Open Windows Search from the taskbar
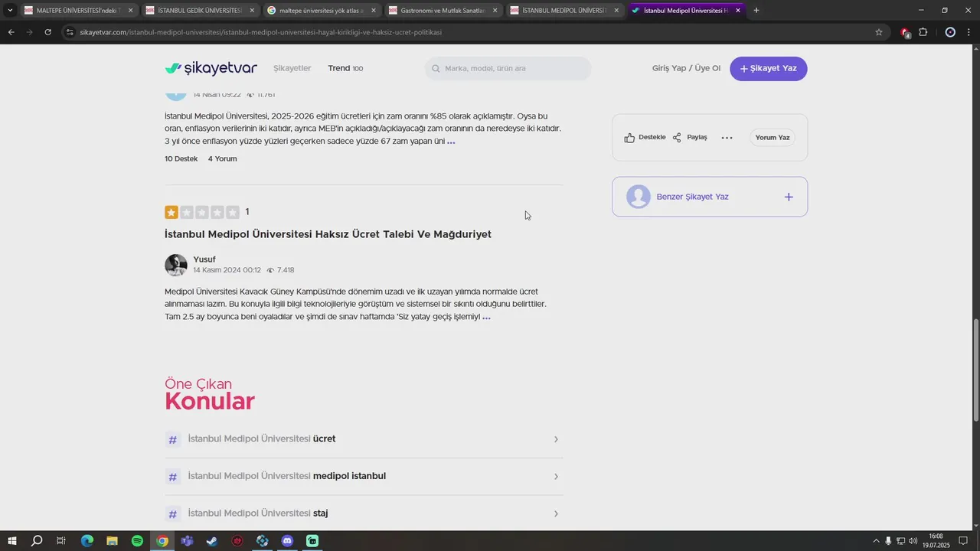Screen dimensions: 980x551 click(37, 541)
